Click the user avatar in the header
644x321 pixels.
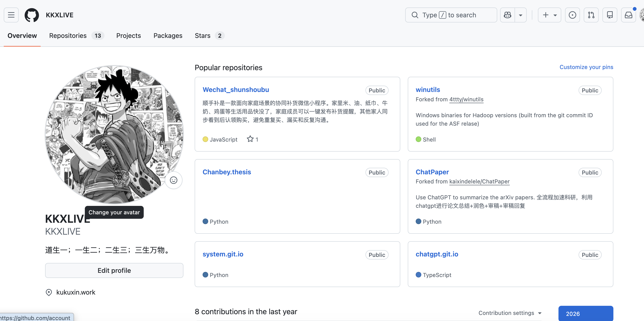(641, 15)
